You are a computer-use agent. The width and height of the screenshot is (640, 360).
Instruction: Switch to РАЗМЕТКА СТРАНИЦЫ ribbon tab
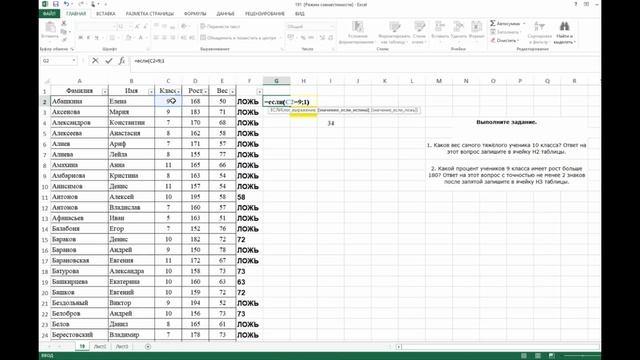(149, 13)
